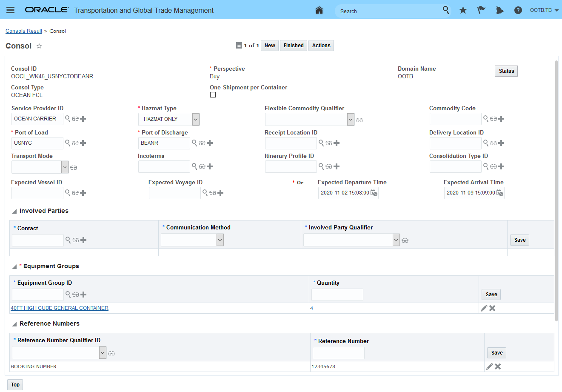The width and height of the screenshot is (562, 392).
Task: Open Favorites star in header
Action: (x=463, y=10)
